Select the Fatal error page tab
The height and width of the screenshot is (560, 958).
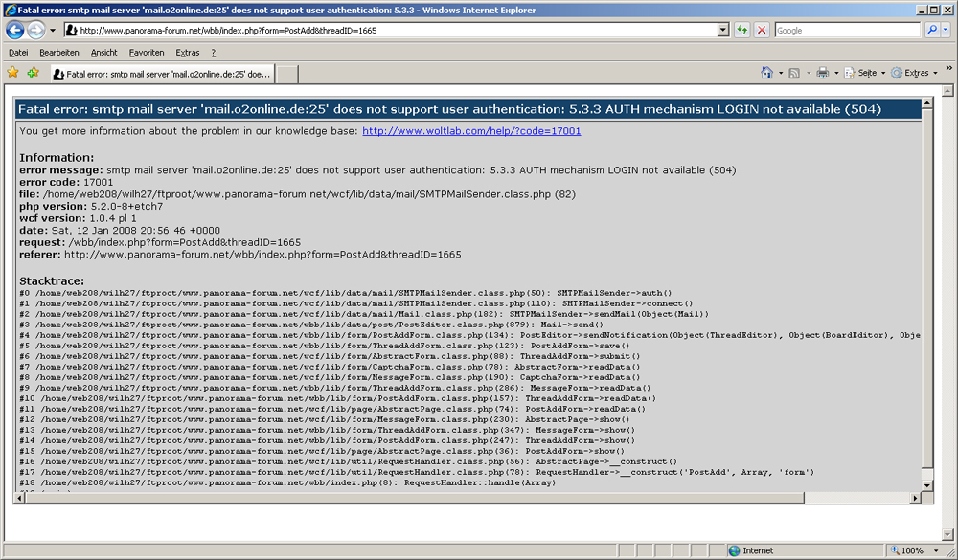coord(163,74)
